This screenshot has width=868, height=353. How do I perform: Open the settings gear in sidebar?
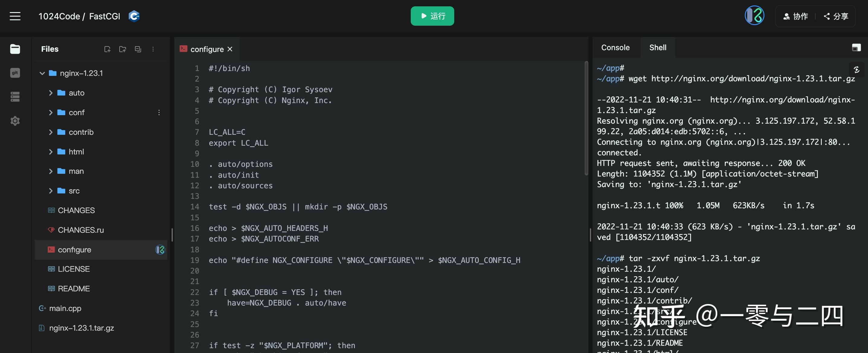click(x=15, y=121)
